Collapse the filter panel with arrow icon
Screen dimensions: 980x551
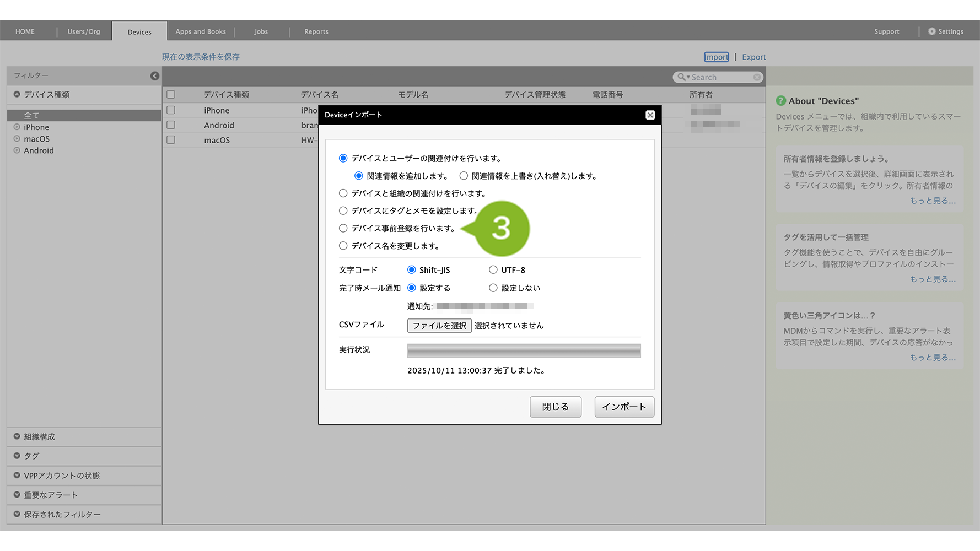(x=155, y=76)
